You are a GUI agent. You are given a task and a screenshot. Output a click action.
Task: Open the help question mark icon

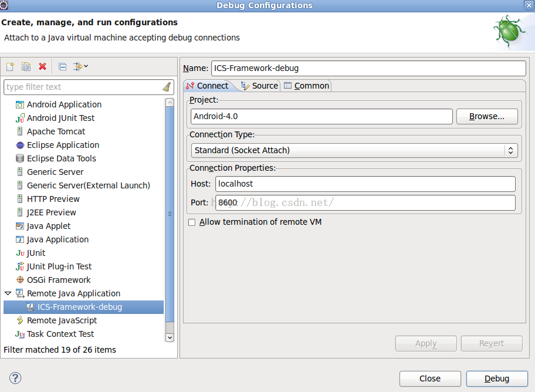click(x=15, y=378)
